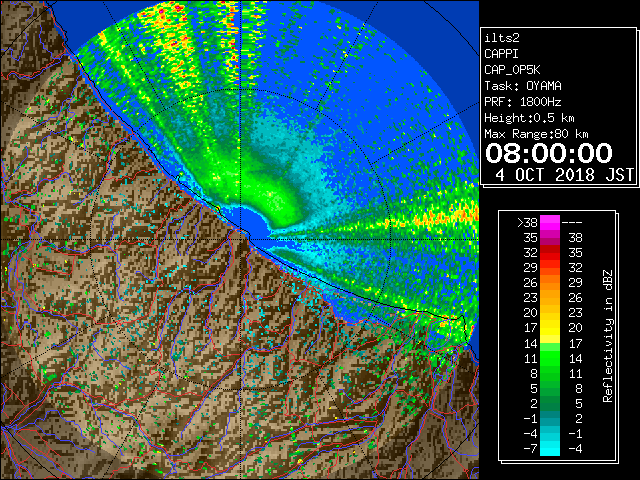
Task: Select the "-7" legend label
Action: point(530,448)
